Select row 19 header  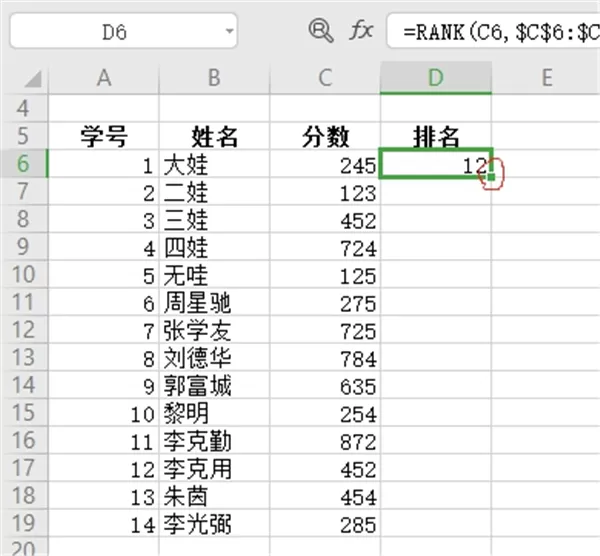(24, 523)
